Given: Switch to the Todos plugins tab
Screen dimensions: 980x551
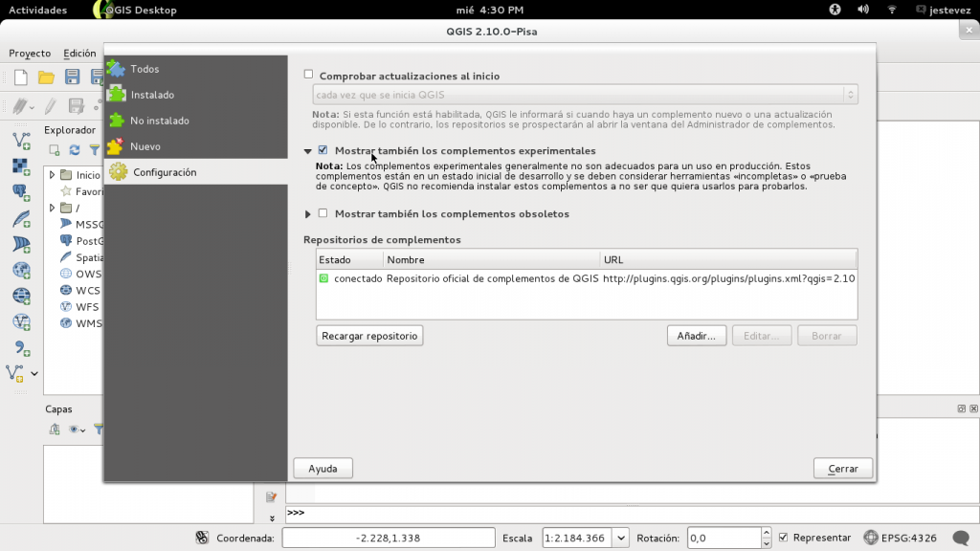Looking at the screenshot, I should [x=195, y=69].
